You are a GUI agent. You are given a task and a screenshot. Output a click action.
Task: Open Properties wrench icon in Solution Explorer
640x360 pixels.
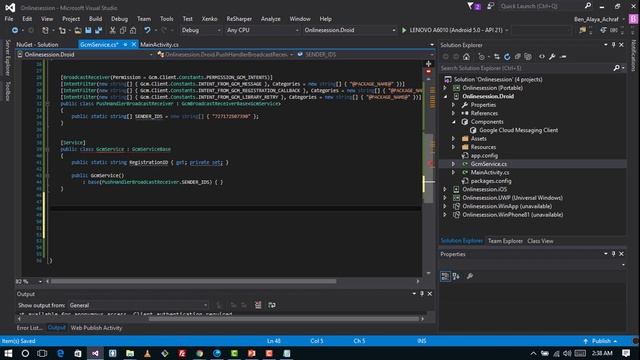(x=552, y=57)
